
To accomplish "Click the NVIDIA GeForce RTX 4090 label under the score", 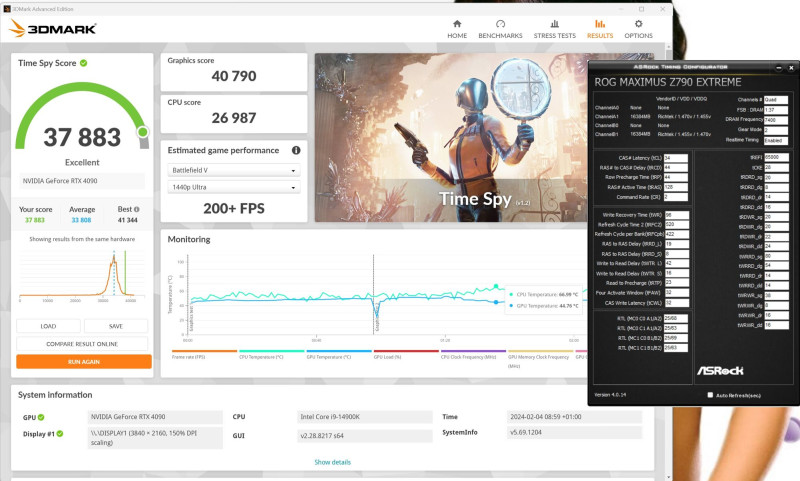I will [x=60, y=181].
